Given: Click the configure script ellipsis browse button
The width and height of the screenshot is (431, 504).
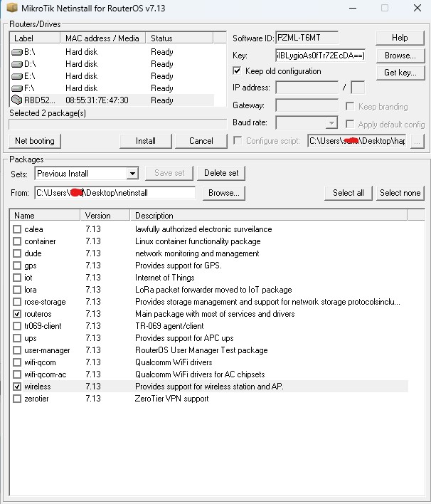Looking at the screenshot, I should pos(417,141).
